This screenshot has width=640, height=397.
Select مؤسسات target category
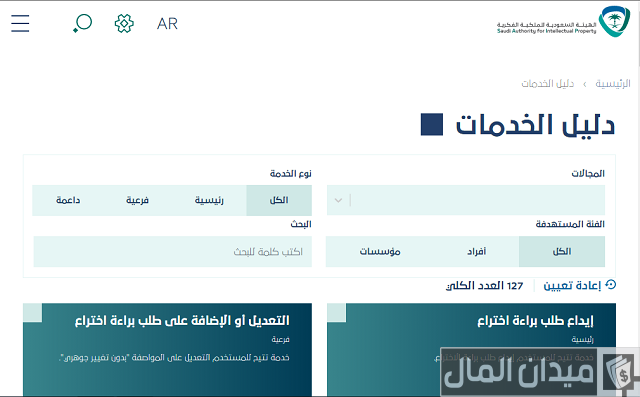pyautogui.click(x=380, y=251)
